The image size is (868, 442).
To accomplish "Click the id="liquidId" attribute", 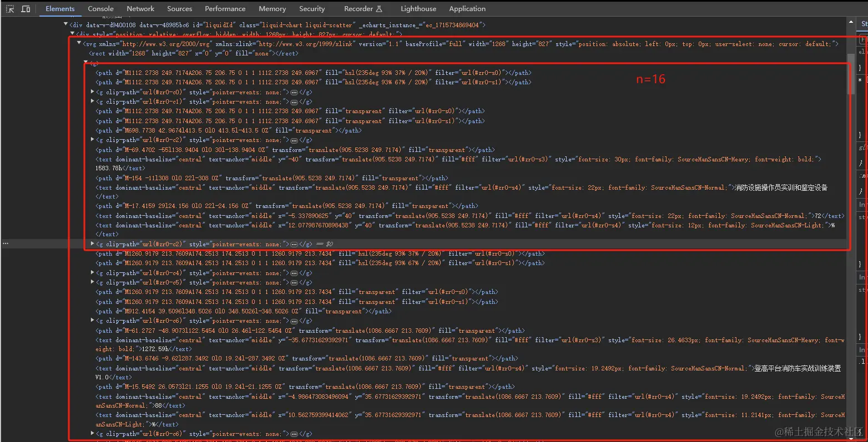I will [x=213, y=25].
